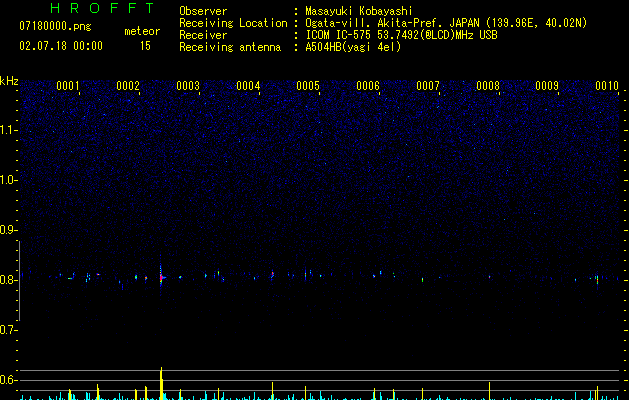The width and height of the screenshot is (629, 400).
Task: Click the 0004 minute marker
Action: pos(248,86)
